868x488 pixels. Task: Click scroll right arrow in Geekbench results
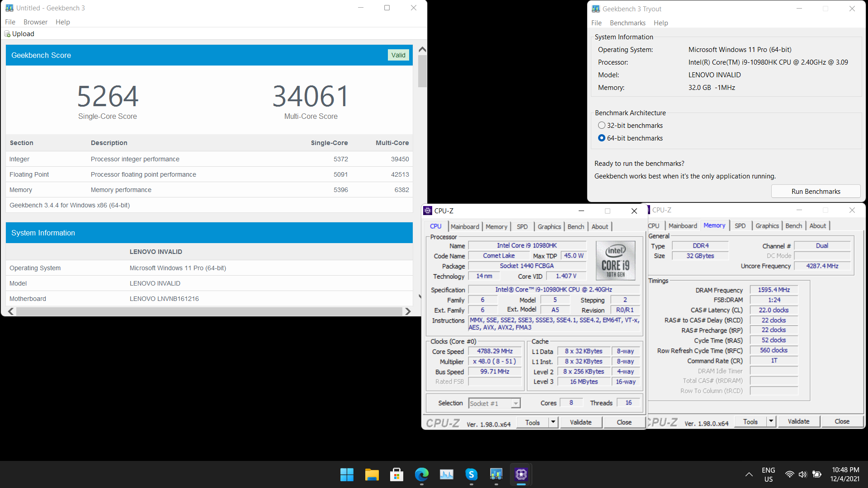(408, 311)
